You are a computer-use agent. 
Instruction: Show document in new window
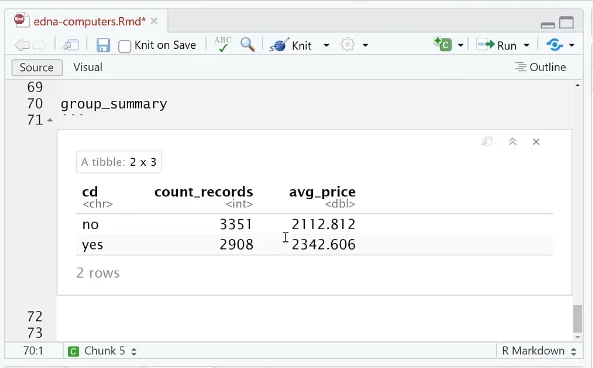[x=71, y=45]
